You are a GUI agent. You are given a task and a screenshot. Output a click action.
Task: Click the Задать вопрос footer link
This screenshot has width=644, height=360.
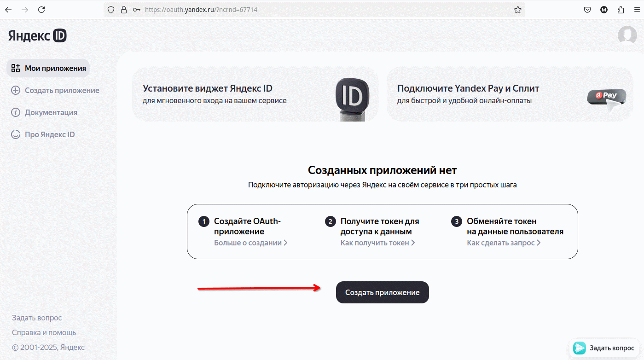(x=37, y=318)
